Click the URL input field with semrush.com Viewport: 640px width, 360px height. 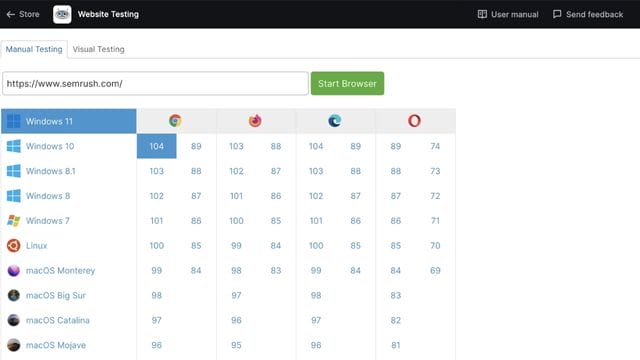click(x=156, y=83)
